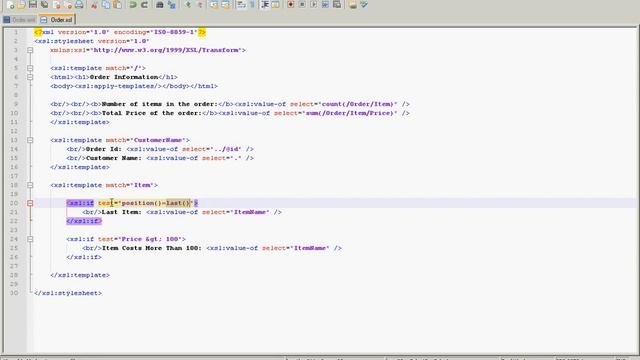Click 'Last Item:' text on line 21
640x360 pixels.
point(122,212)
